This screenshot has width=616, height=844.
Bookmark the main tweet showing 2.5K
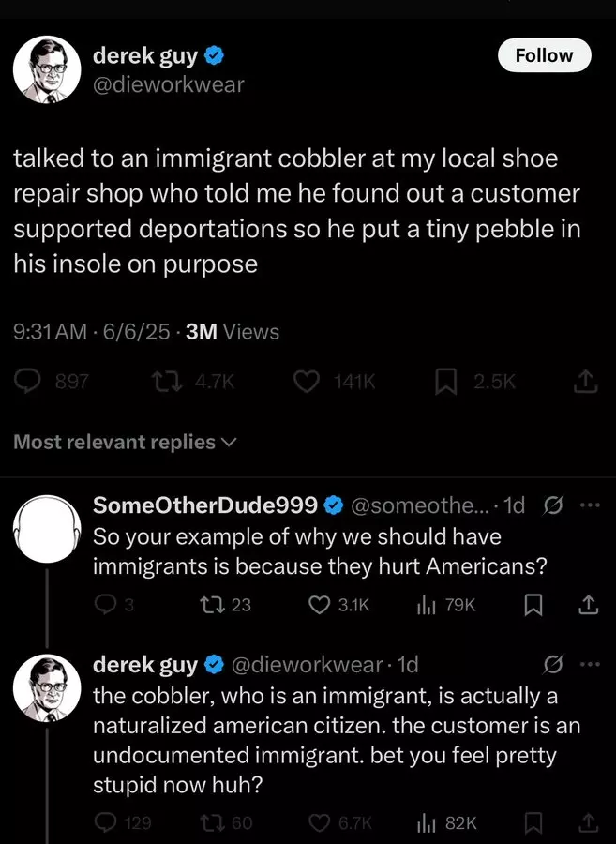446,383
